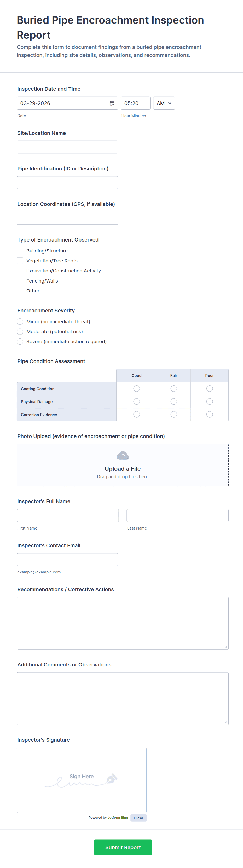Click the signature pen icon
Screen dimensions: 243x868
[x=112, y=778]
